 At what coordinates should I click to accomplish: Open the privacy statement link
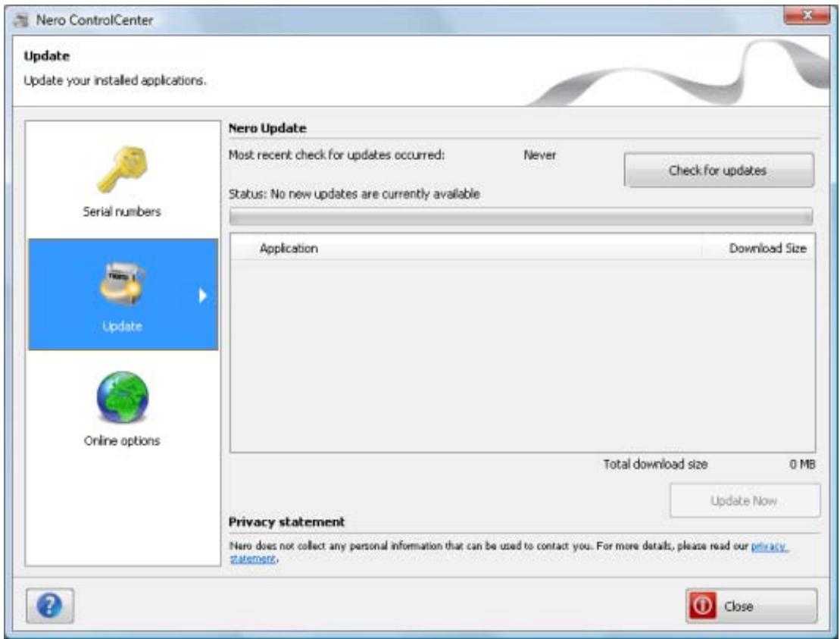pyautogui.click(x=770, y=547)
